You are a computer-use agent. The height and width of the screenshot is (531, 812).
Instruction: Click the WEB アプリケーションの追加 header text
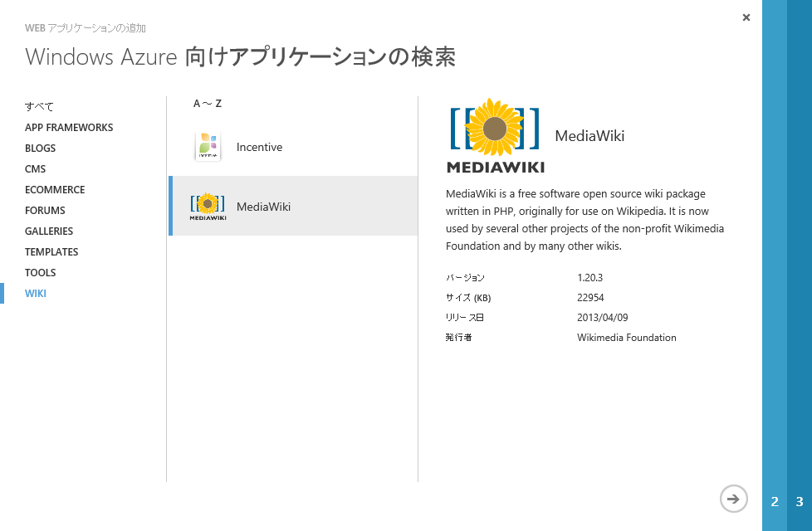(x=86, y=28)
